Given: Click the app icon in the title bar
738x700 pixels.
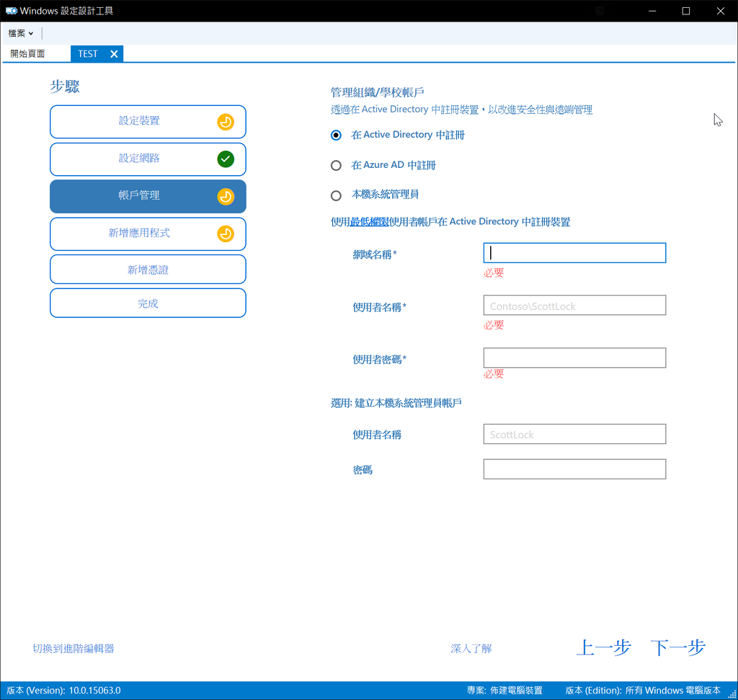Looking at the screenshot, I should click(x=11, y=11).
